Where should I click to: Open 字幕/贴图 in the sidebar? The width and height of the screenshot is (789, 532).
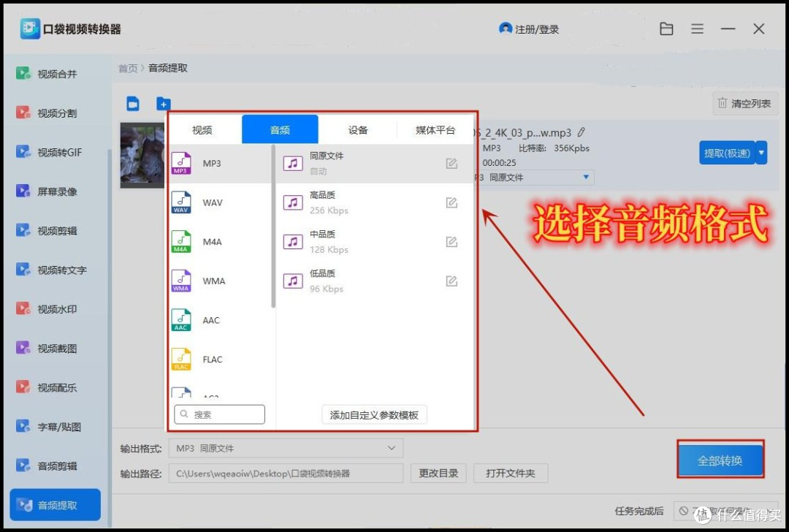(48, 427)
